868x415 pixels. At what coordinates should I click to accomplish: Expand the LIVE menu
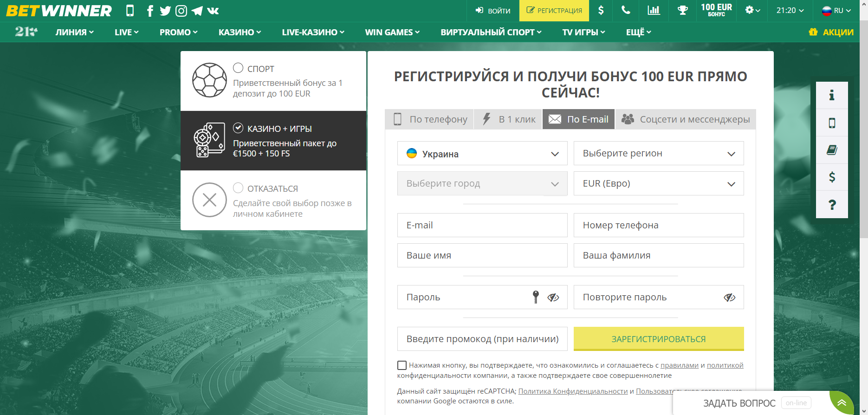pyautogui.click(x=127, y=32)
